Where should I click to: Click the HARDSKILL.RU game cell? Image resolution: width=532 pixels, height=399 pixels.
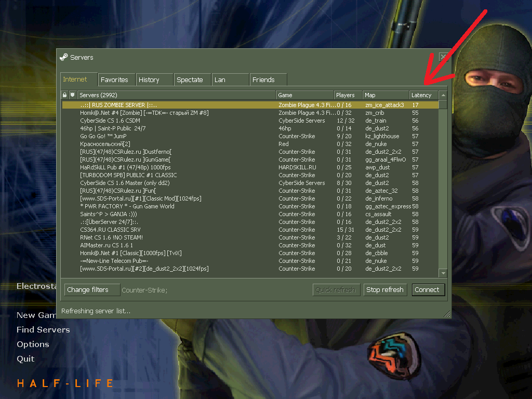(x=297, y=167)
